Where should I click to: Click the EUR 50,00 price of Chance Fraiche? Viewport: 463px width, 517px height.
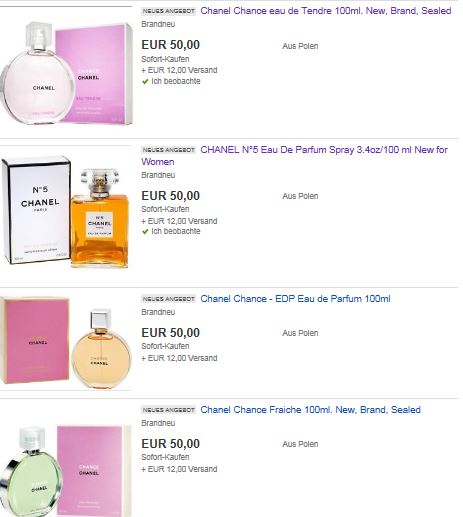(171, 444)
